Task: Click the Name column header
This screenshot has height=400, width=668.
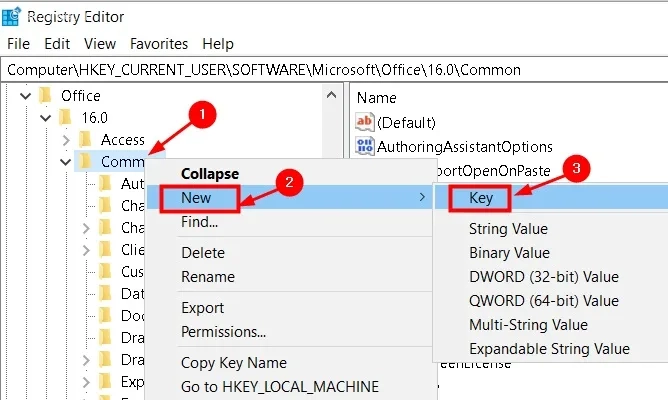Action: (x=377, y=98)
